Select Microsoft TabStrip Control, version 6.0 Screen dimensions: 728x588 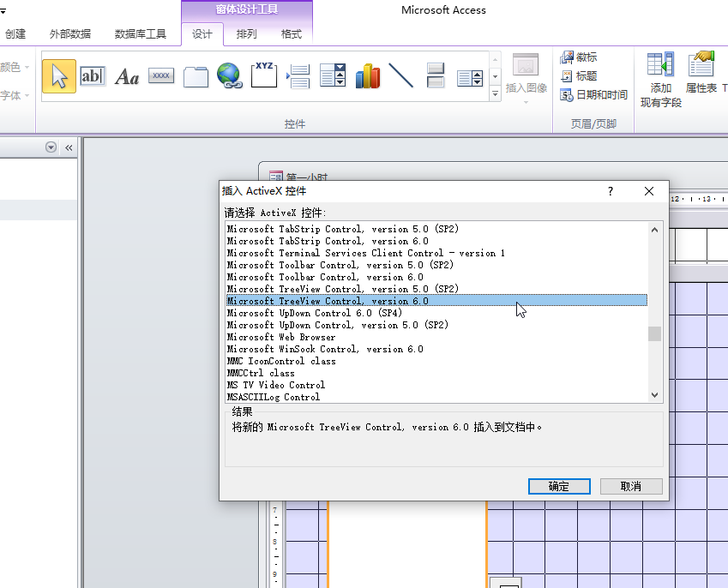pyautogui.click(x=436, y=241)
